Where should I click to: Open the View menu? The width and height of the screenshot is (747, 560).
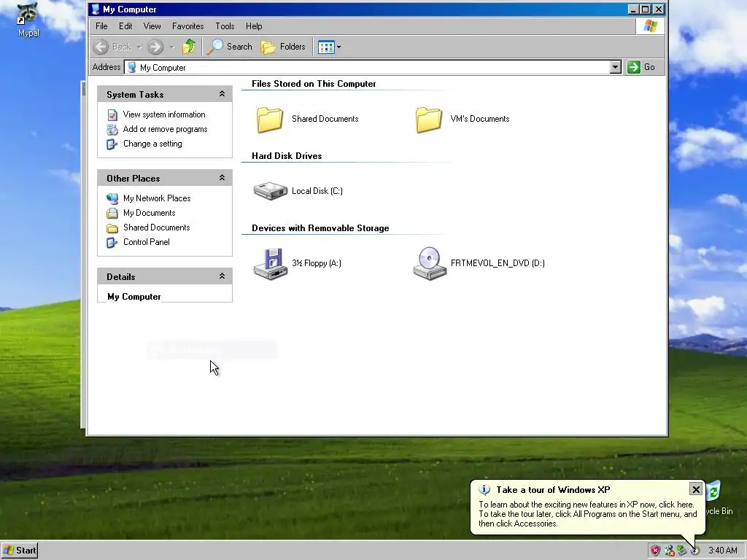point(152,26)
